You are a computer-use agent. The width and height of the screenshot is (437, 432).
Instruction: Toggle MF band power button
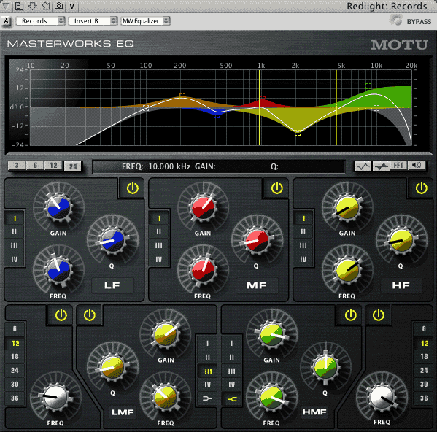pyautogui.click(x=277, y=188)
